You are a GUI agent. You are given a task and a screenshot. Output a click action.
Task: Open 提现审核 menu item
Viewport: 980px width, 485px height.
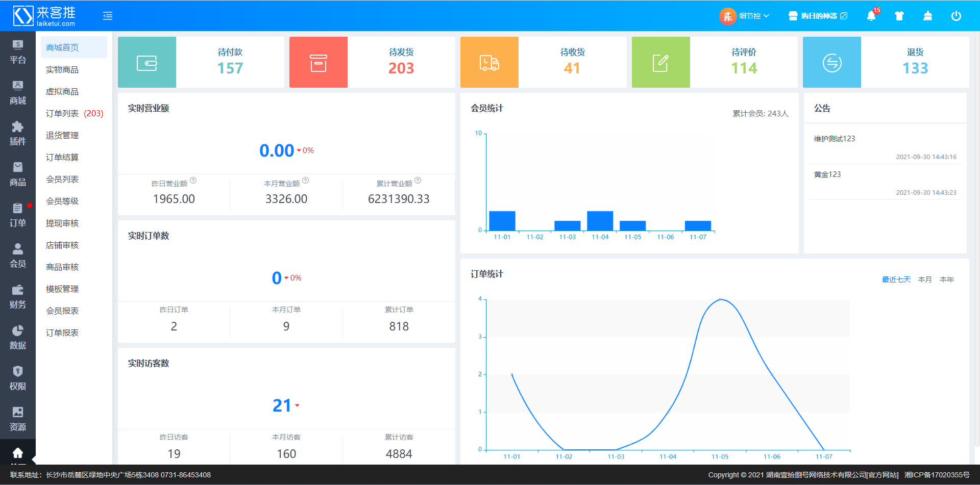[74, 223]
